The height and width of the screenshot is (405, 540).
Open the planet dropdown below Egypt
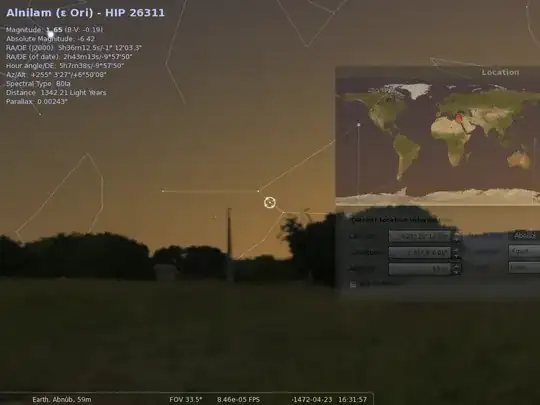point(524,267)
